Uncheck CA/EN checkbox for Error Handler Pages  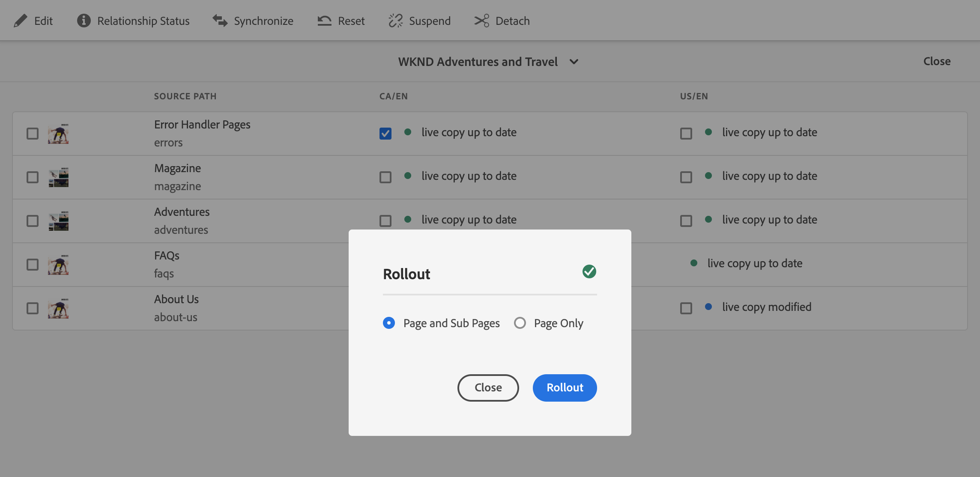(x=385, y=134)
